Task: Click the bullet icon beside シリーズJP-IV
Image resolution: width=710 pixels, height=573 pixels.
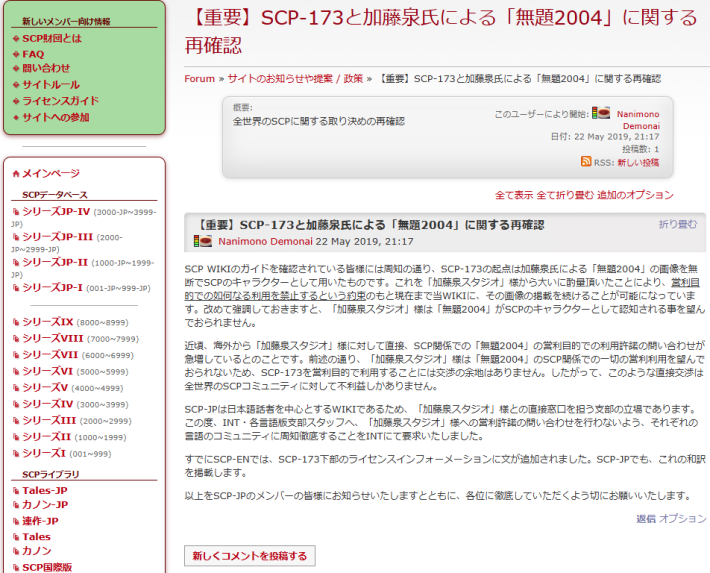Action: point(16,212)
